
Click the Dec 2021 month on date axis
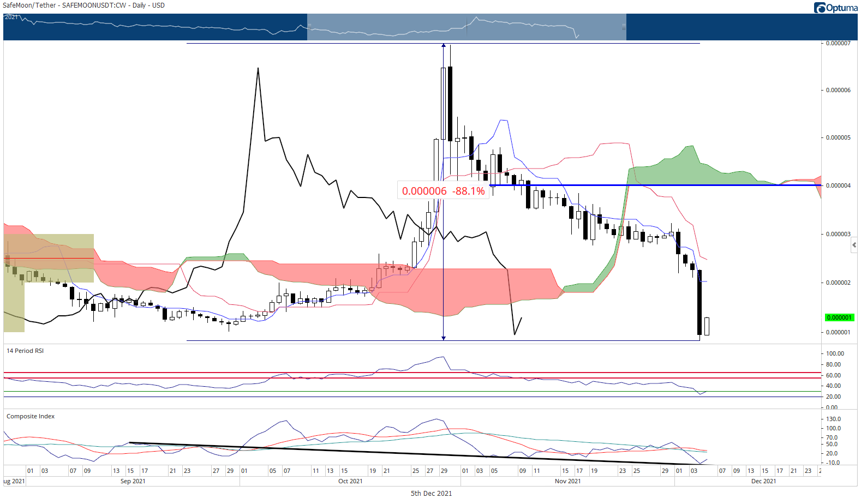coord(763,481)
